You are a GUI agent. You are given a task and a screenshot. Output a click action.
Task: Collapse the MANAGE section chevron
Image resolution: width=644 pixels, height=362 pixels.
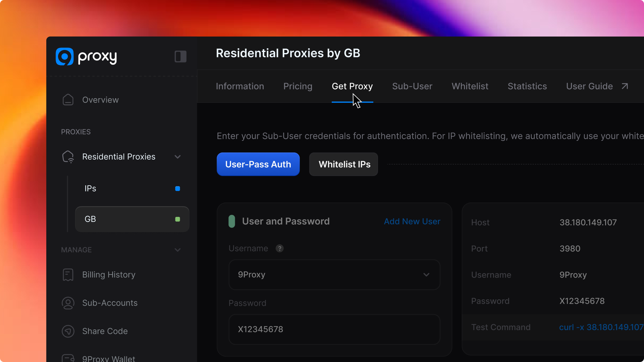pyautogui.click(x=178, y=250)
